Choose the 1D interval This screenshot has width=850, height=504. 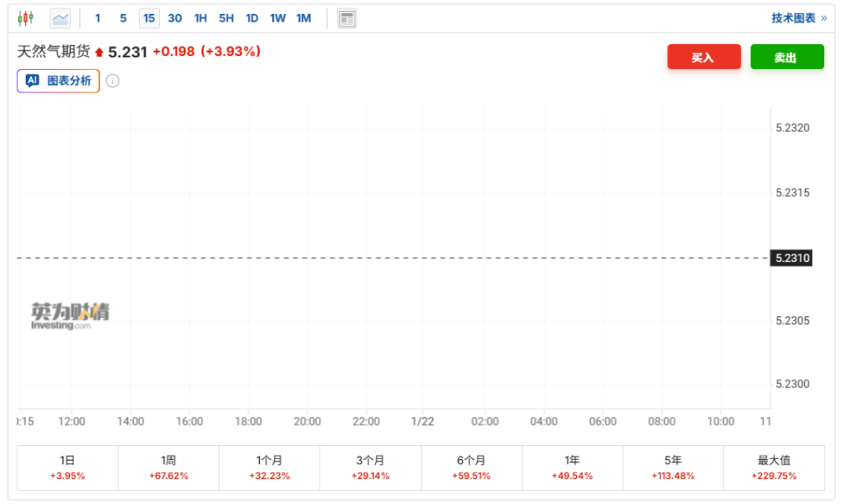point(252,18)
